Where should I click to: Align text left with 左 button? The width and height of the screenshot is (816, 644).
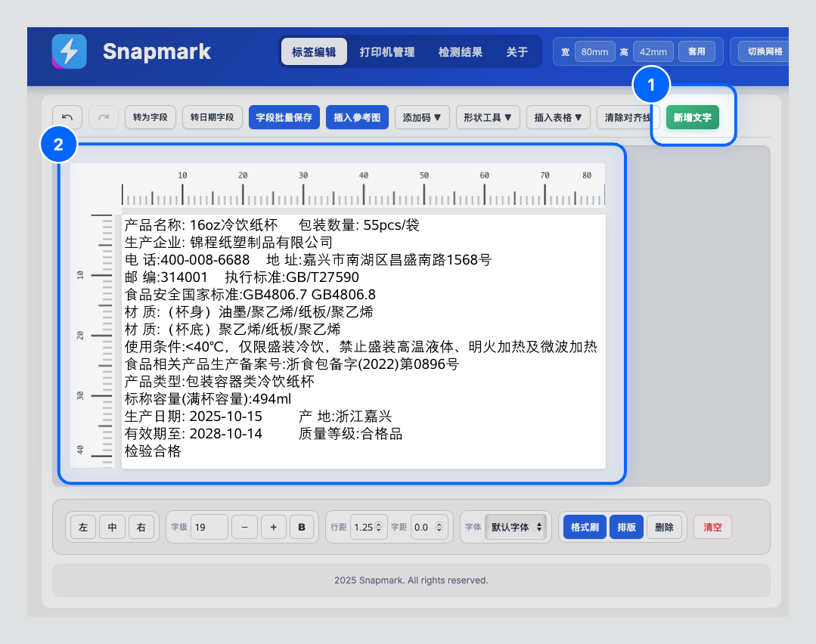coord(83,527)
